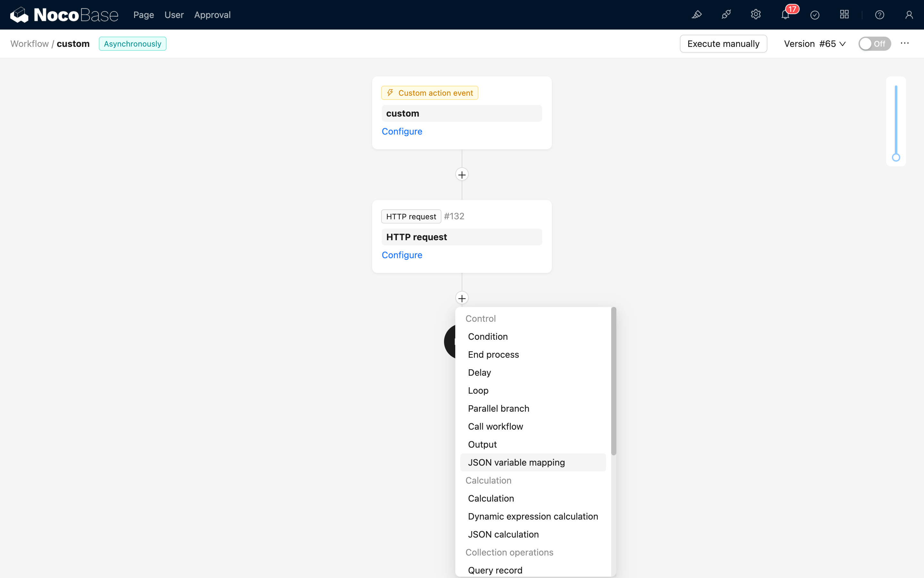Open the user profile icon
The height and width of the screenshot is (578, 924).
pos(909,15)
